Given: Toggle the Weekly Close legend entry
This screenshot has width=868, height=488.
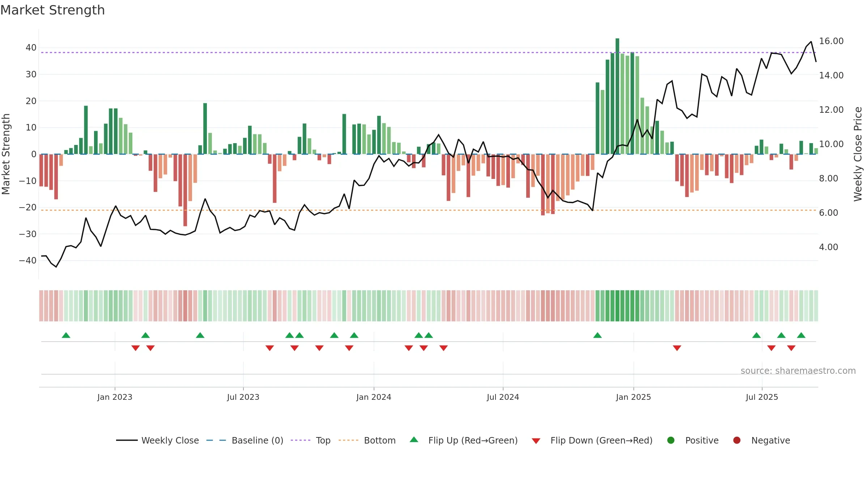Looking at the screenshot, I should pos(157,440).
